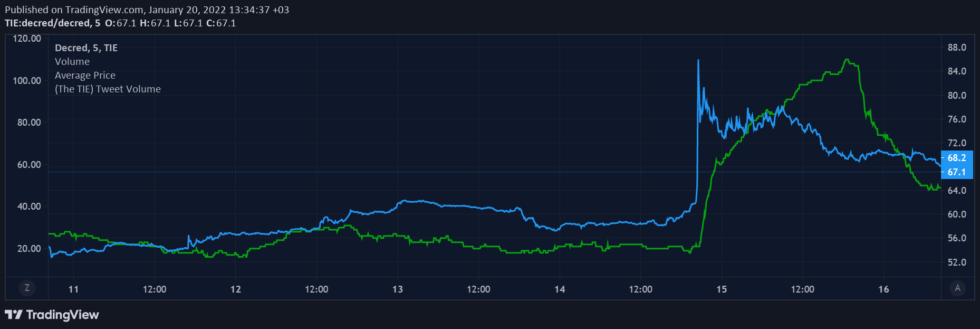Click the Published on TradingView.com caption

[147, 10]
